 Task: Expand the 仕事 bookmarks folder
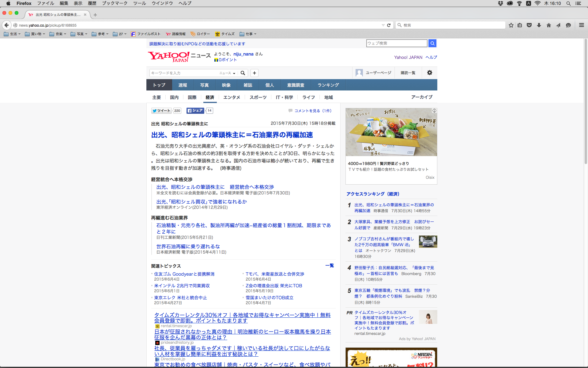click(248, 34)
